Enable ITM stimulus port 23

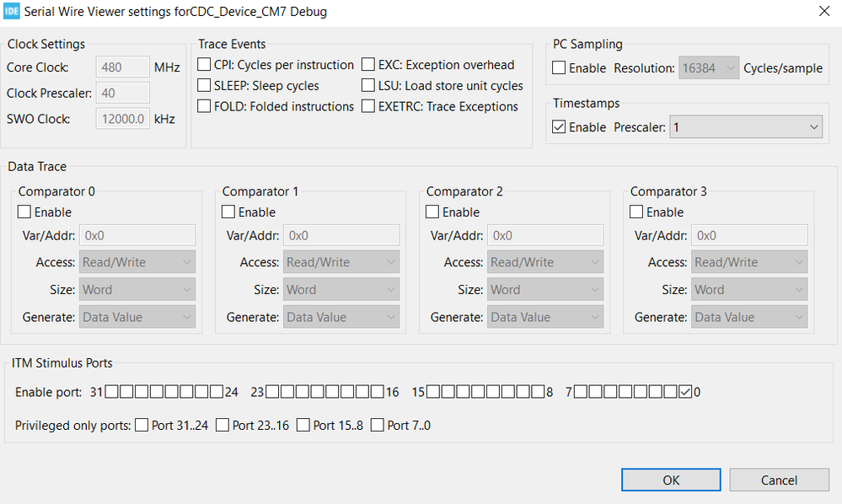[272, 392]
